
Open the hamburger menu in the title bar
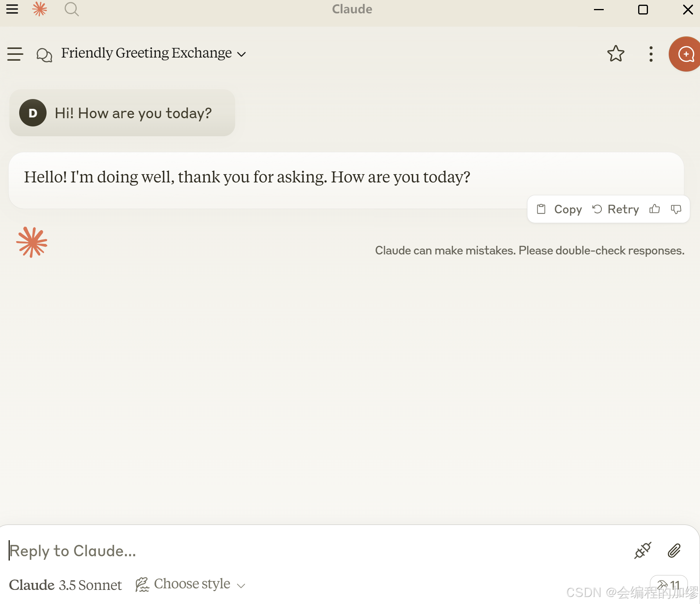[12, 9]
